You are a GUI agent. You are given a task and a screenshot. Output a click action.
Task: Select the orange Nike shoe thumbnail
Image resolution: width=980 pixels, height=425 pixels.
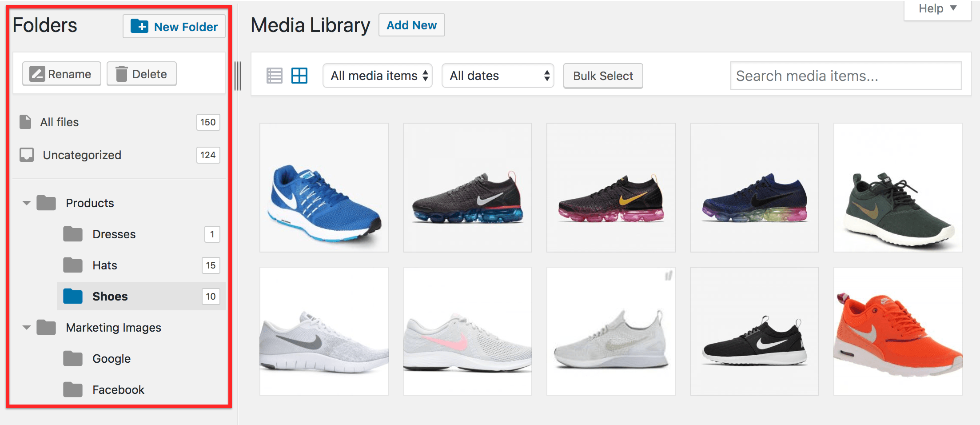click(x=898, y=331)
